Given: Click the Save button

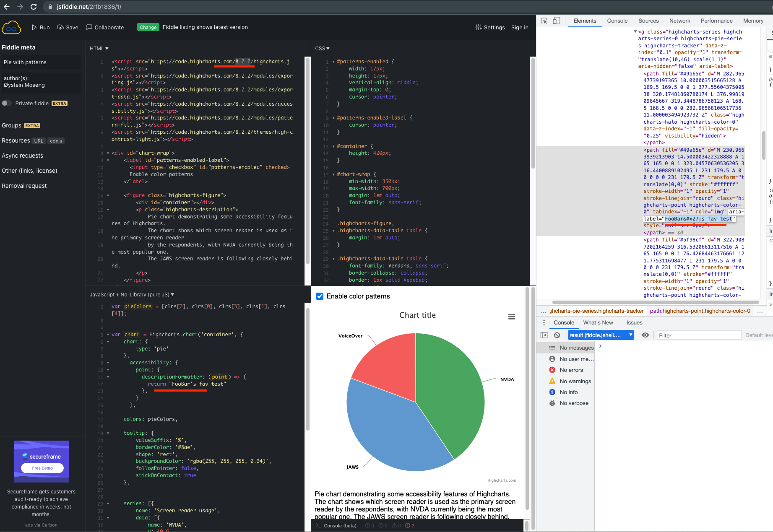Looking at the screenshot, I should click(x=68, y=27).
